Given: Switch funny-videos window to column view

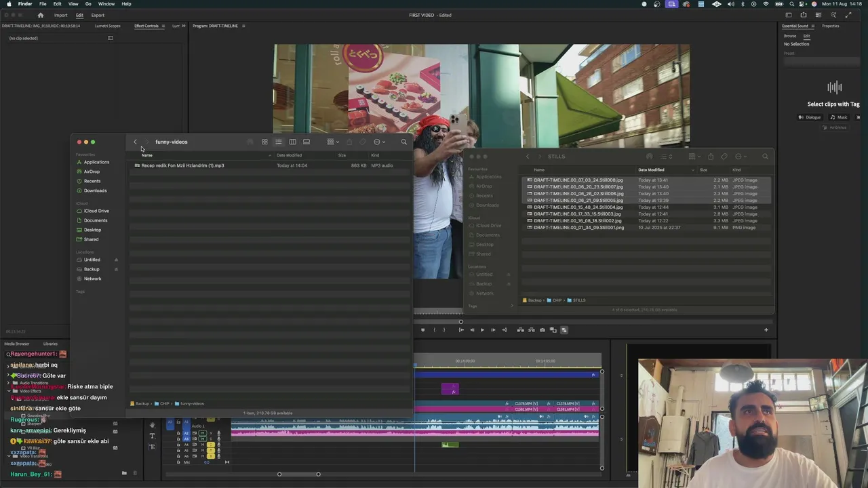Looking at the screenshot, I should 292,142.
